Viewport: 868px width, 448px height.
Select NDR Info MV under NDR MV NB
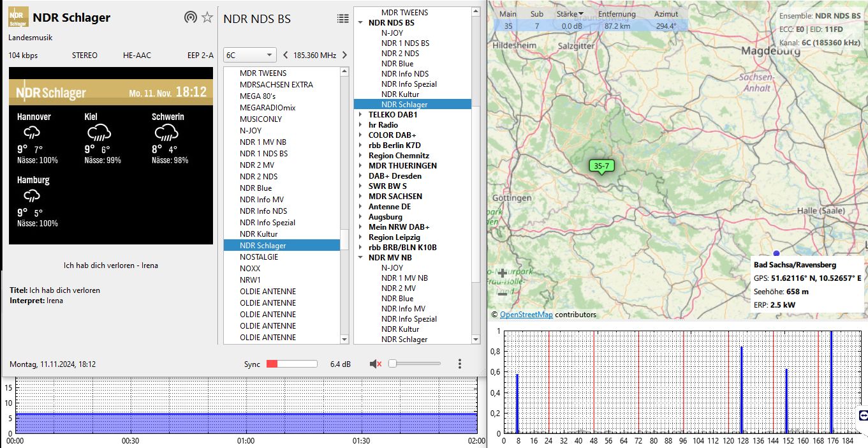pos(403,309)
